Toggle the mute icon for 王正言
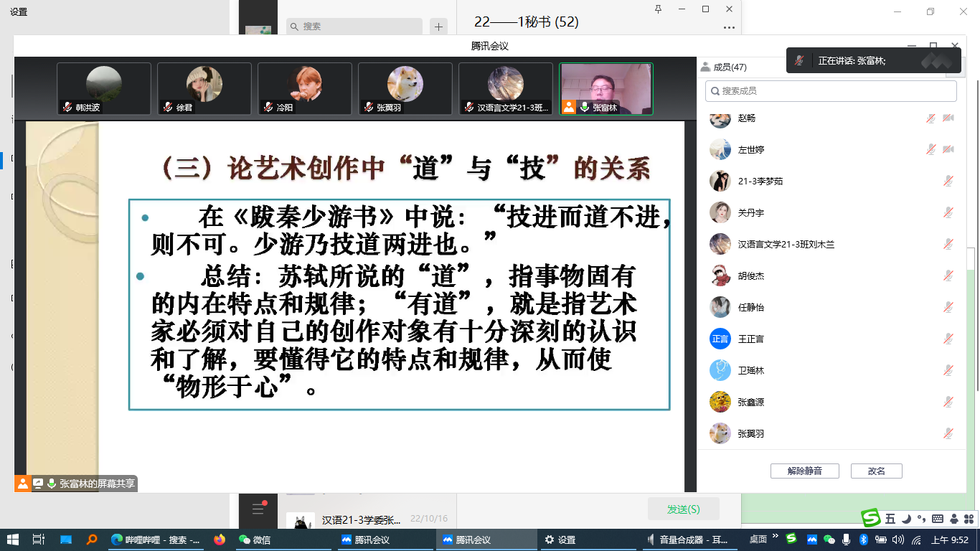The width and height of the screenshot is (980, 551). pos(948,339)
